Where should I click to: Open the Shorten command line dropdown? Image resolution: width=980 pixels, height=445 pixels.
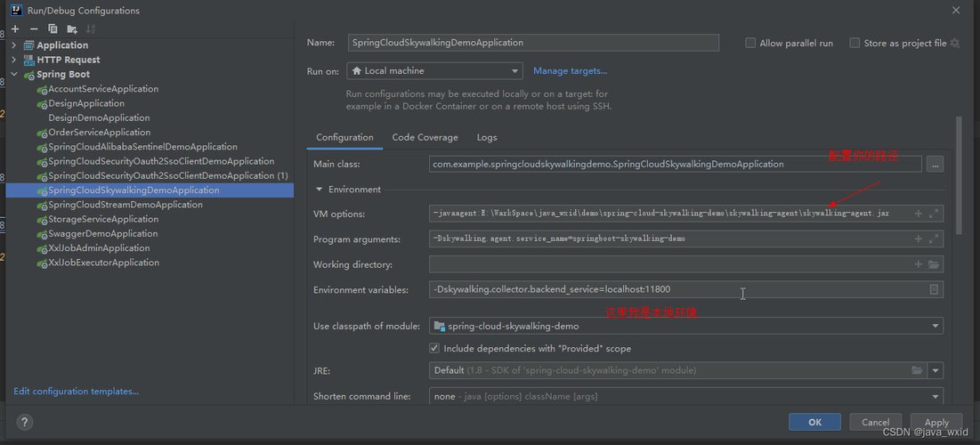pyautogui.click(x=685, y=396)
